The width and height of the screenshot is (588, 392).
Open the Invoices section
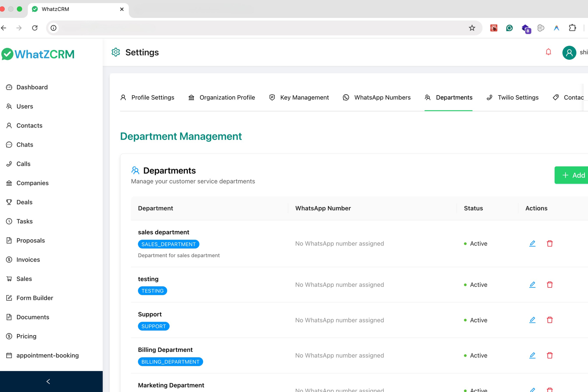[x=28, y=259]
